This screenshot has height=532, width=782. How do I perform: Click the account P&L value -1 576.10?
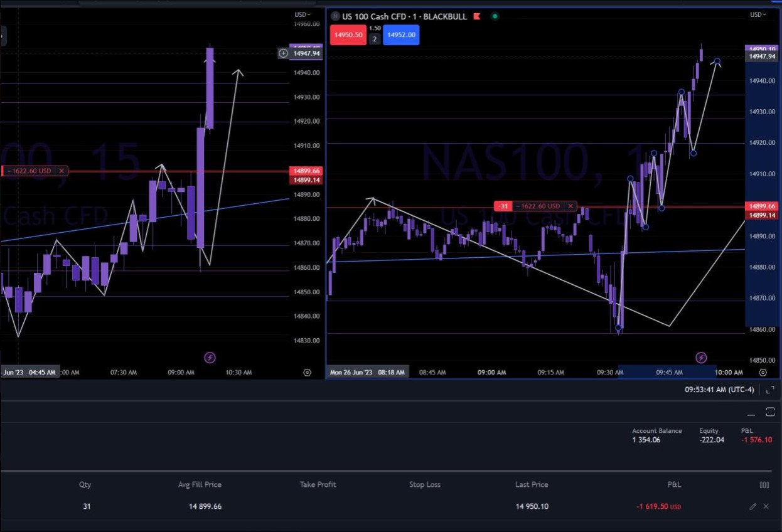click(x=756, y=440)
